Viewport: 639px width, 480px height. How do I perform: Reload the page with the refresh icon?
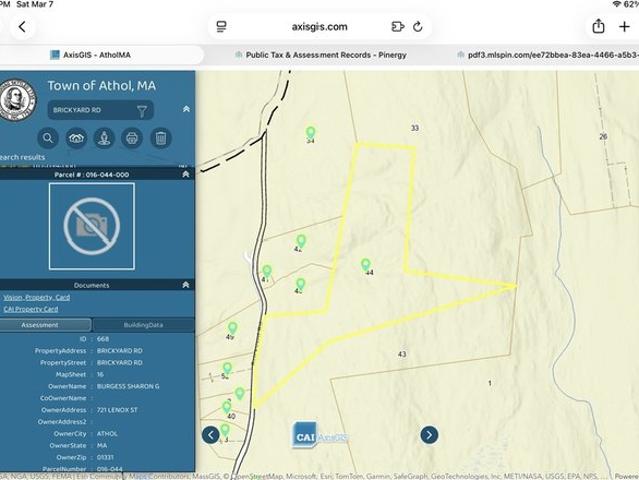pos(418,27)
